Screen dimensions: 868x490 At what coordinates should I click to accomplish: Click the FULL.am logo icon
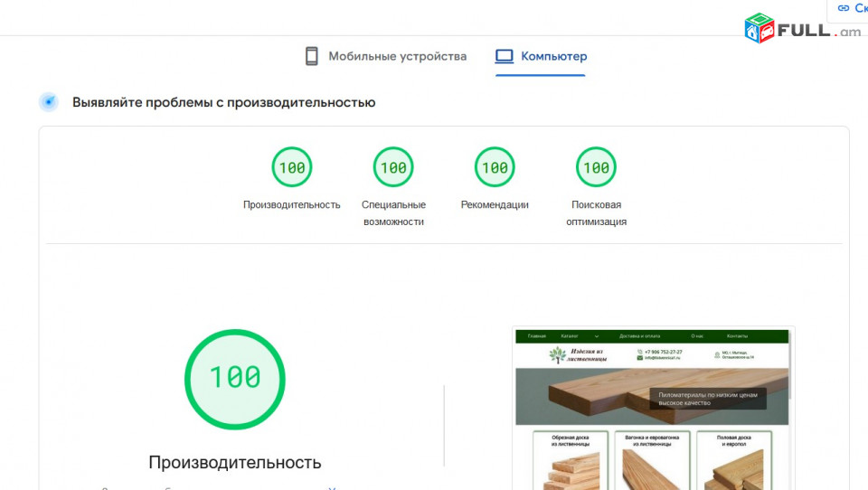[759, 28]
